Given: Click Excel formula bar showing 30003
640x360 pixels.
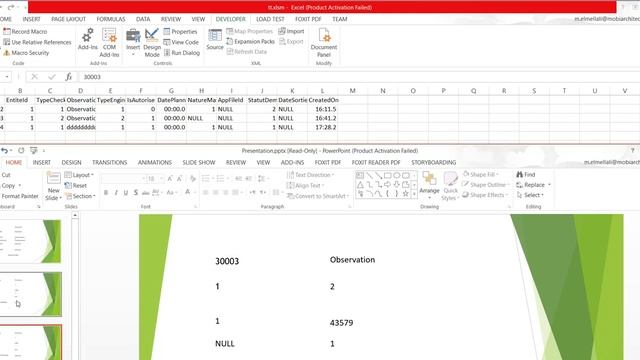Looking at the screenshot, I should pos(359,77).
